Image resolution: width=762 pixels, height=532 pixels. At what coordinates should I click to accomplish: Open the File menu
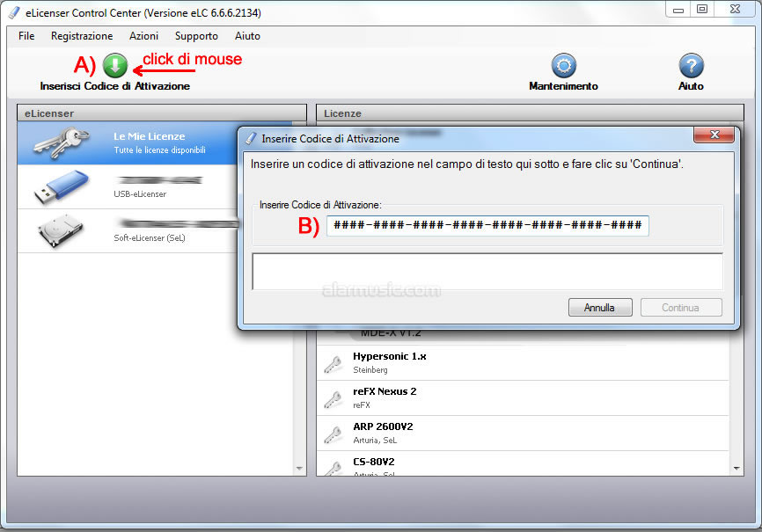(x=26, y=36)
